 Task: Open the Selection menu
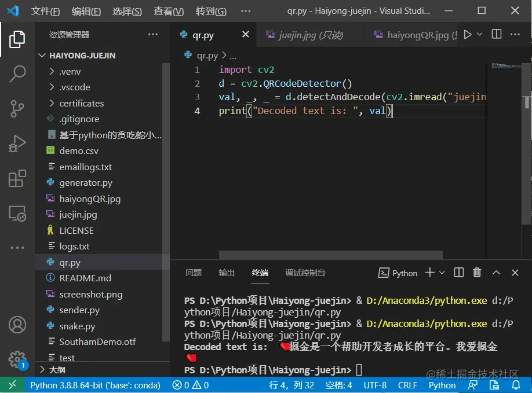click(x=127, y=11)
